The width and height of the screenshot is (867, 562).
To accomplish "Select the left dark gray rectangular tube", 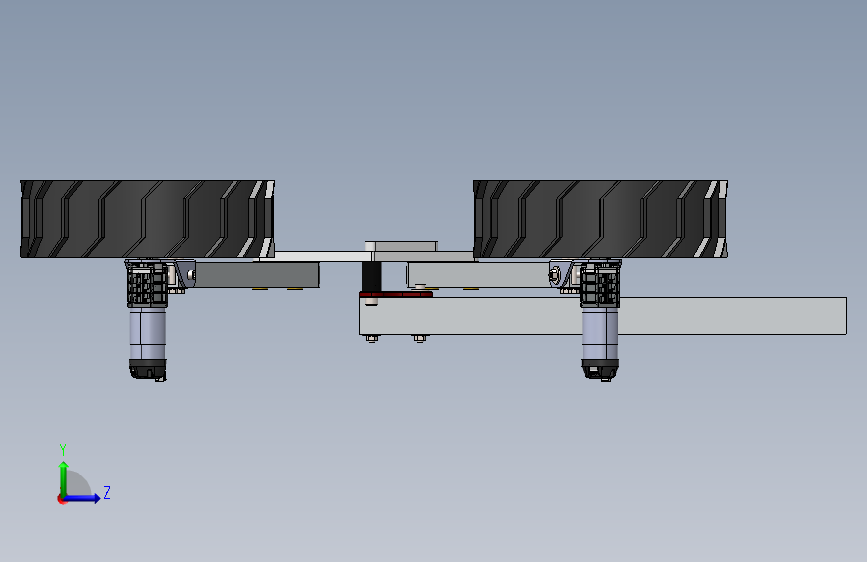I will pyautogui.click(x=257, y=275).
